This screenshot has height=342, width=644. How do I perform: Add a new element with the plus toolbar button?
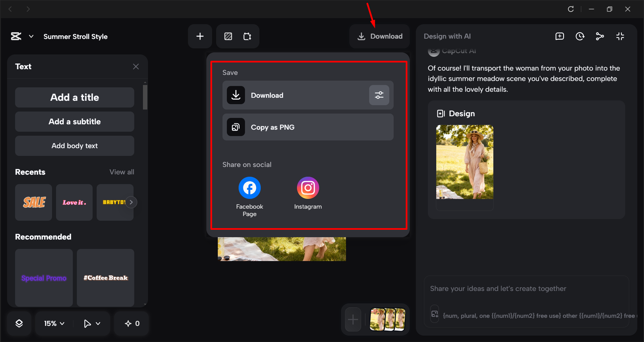coord(200,36)
